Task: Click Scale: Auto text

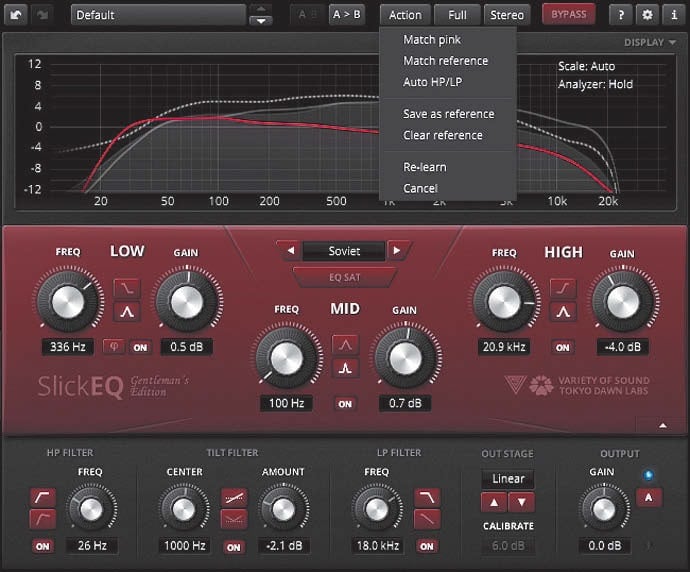Action: pos(587,66)
